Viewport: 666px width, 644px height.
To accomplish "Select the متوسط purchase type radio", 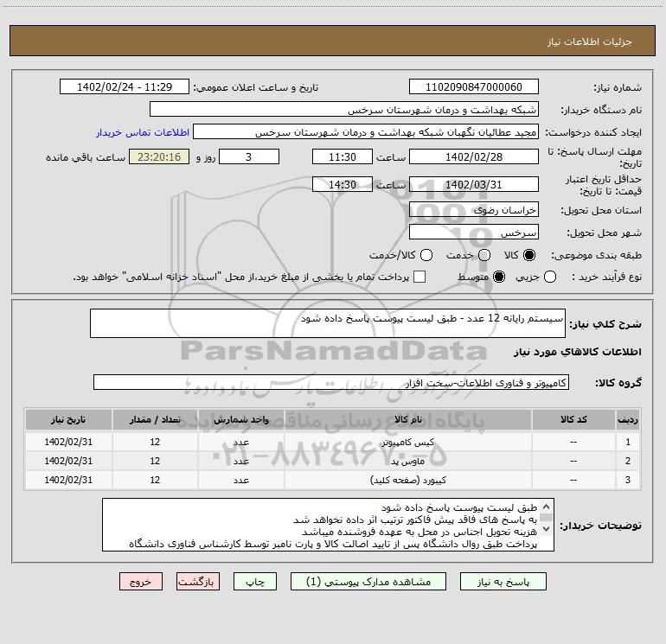I will 499,277.
